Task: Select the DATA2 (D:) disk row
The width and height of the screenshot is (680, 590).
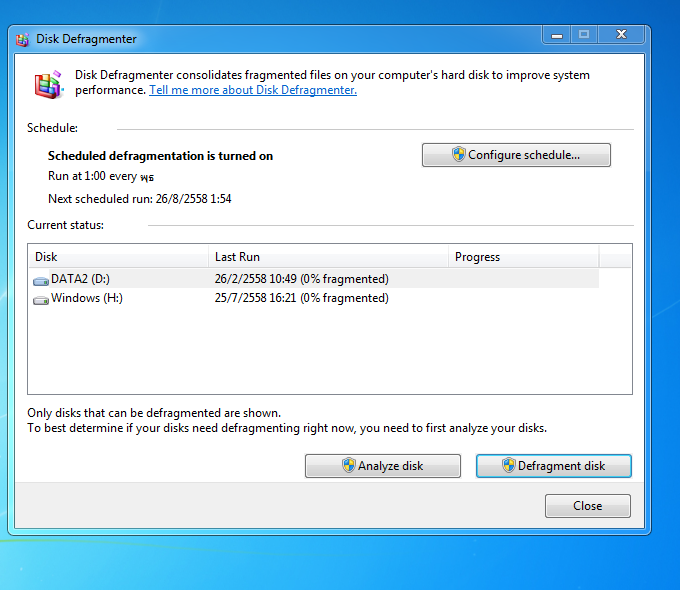Action: [x=314, y=279]
